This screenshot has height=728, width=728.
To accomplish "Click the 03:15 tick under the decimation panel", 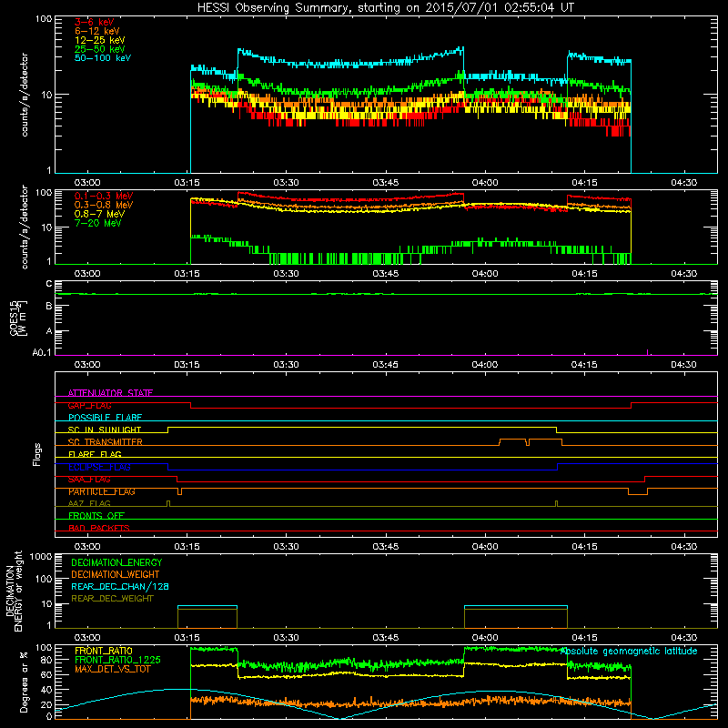I will pyautogui.click(x=187, y=638).
